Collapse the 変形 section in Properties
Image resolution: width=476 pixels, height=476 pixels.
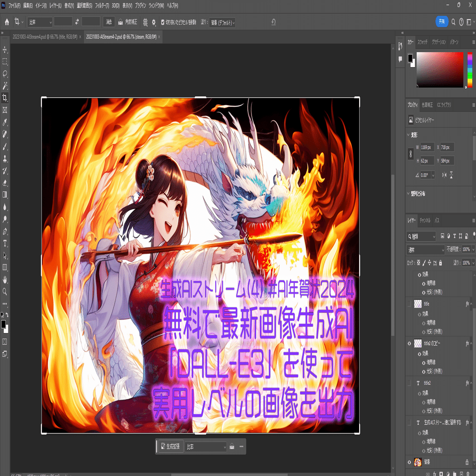pos(408,135)
